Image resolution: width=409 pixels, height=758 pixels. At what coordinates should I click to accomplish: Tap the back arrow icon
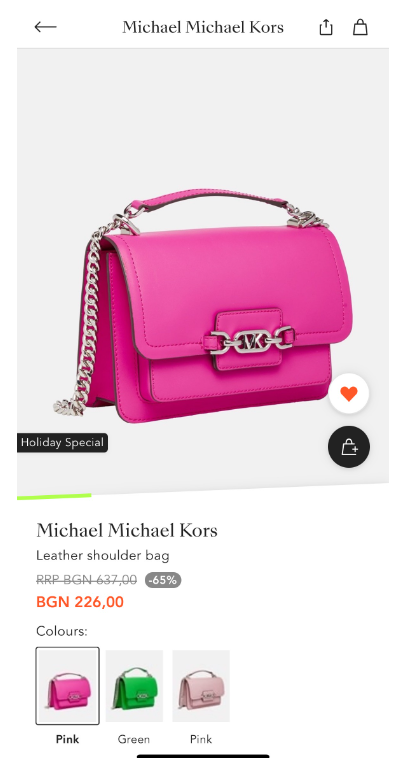(x=45, y=27)
